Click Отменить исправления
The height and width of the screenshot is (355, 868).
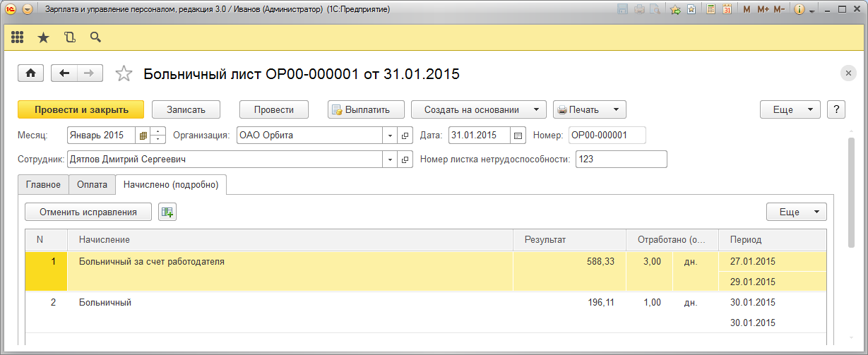(x=88, y=212)
